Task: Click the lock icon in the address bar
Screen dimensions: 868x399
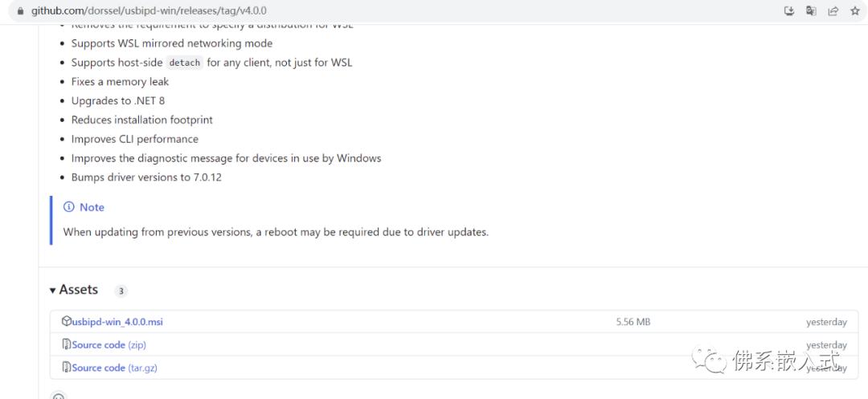Action: pos(21,11)
